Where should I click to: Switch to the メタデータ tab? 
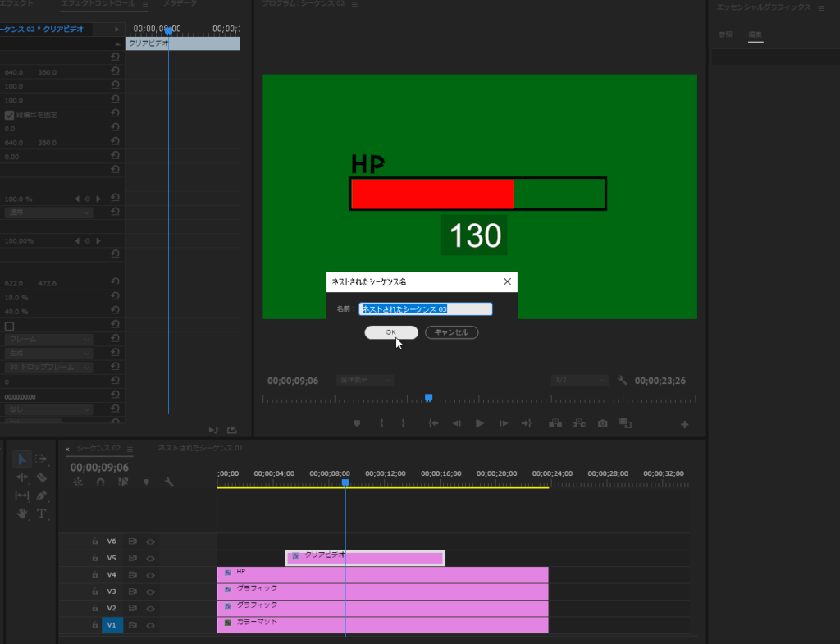pos(180,4)
